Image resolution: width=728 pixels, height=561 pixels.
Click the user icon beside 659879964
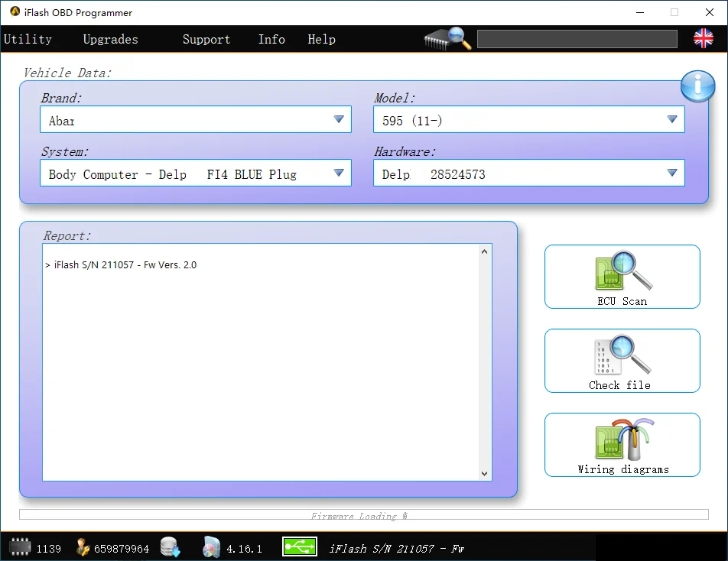(83, 547)
